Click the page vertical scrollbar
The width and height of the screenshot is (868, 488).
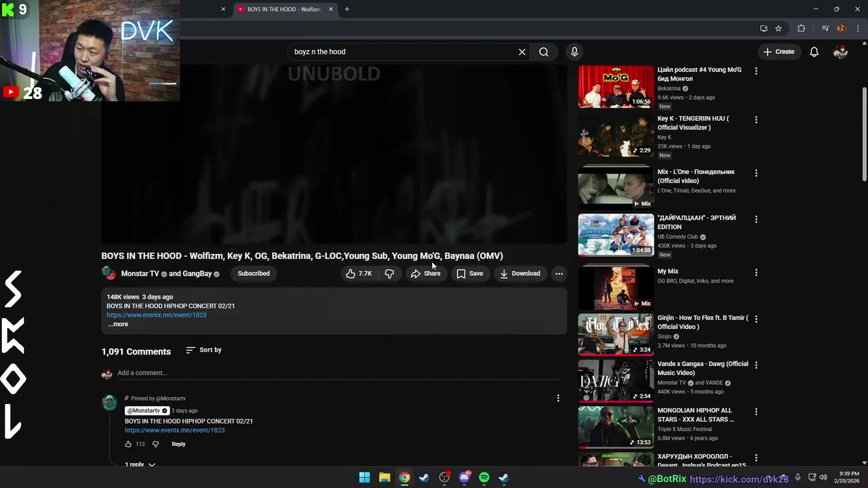point(864,134)
